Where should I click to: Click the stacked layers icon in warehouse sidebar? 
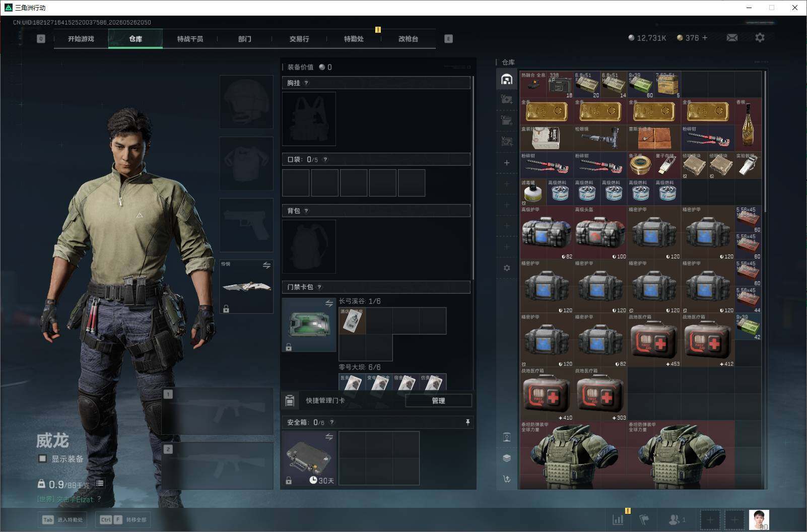507,458
